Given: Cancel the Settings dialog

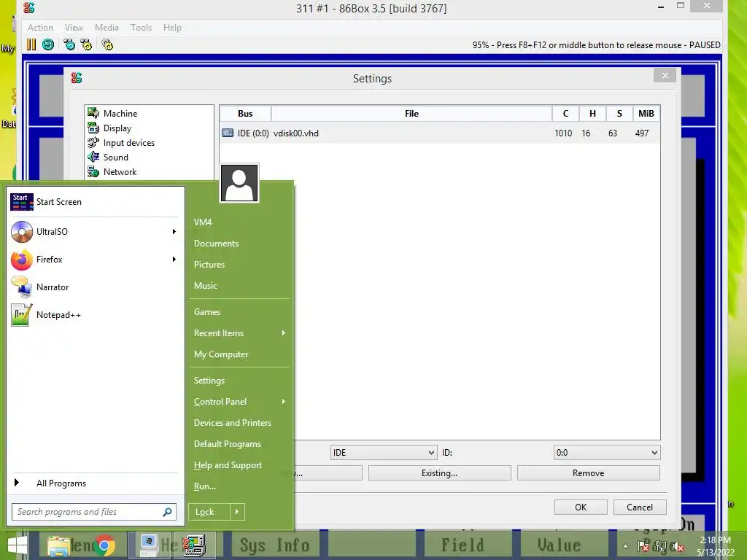Looking at the screenshot, I should (640, 507).
